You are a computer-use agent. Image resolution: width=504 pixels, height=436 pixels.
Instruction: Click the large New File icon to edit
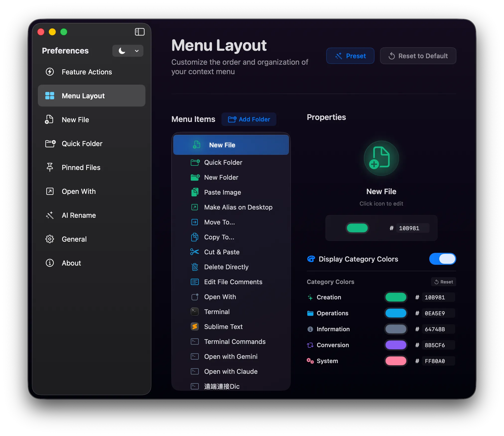tap(381, 158)
